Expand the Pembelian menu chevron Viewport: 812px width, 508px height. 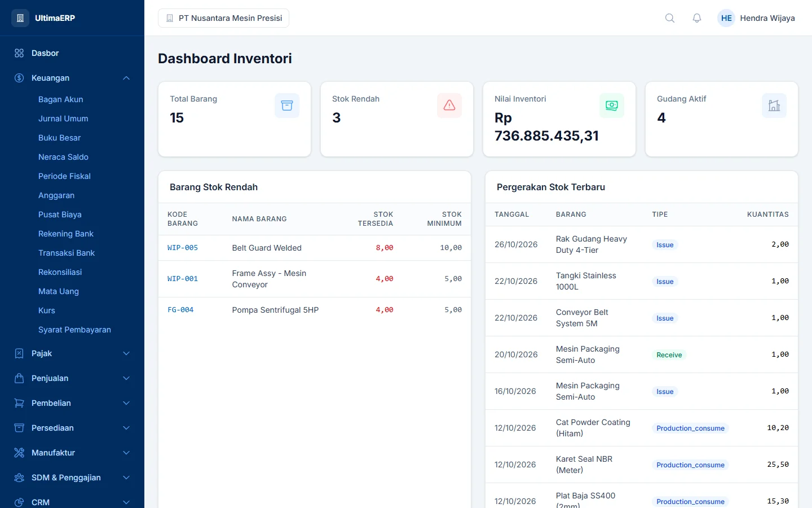tap(126, 403)
